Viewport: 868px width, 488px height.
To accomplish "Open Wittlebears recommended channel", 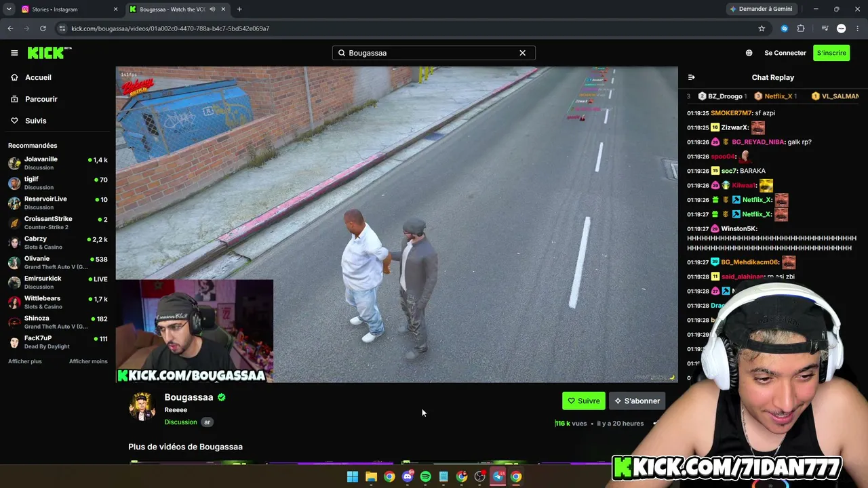I will click(x=58, y=302).
